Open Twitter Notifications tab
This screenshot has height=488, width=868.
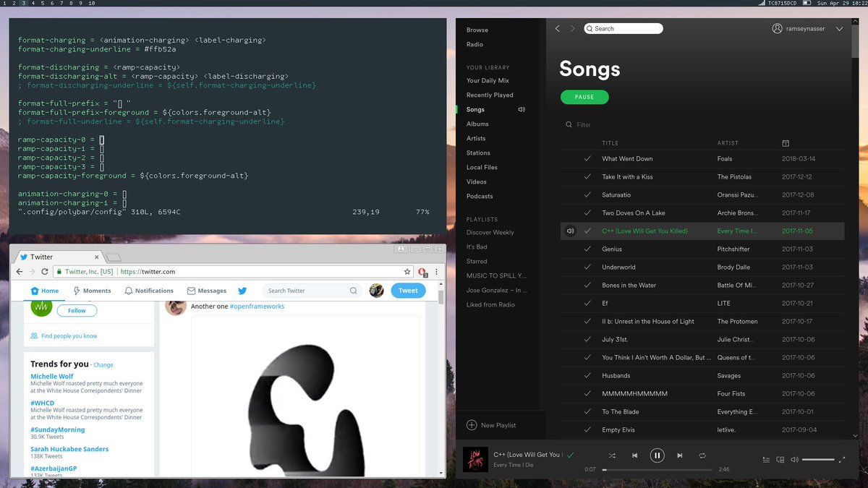pos(149,291)
